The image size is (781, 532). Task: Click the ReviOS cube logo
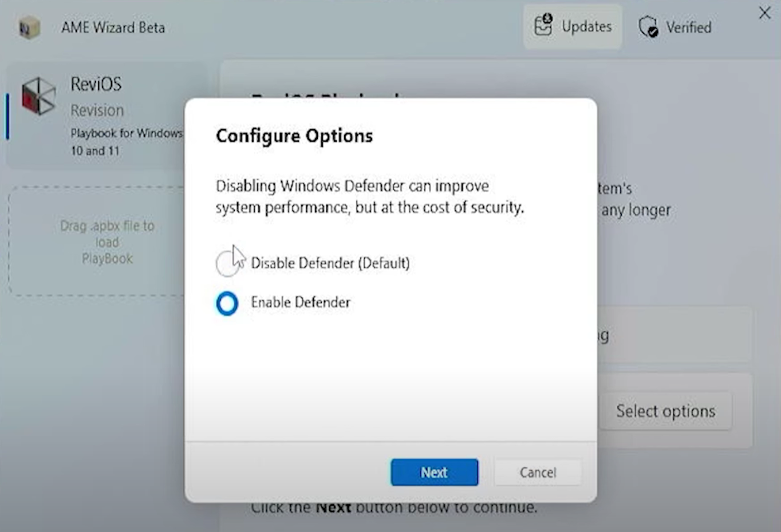point(38,96)
